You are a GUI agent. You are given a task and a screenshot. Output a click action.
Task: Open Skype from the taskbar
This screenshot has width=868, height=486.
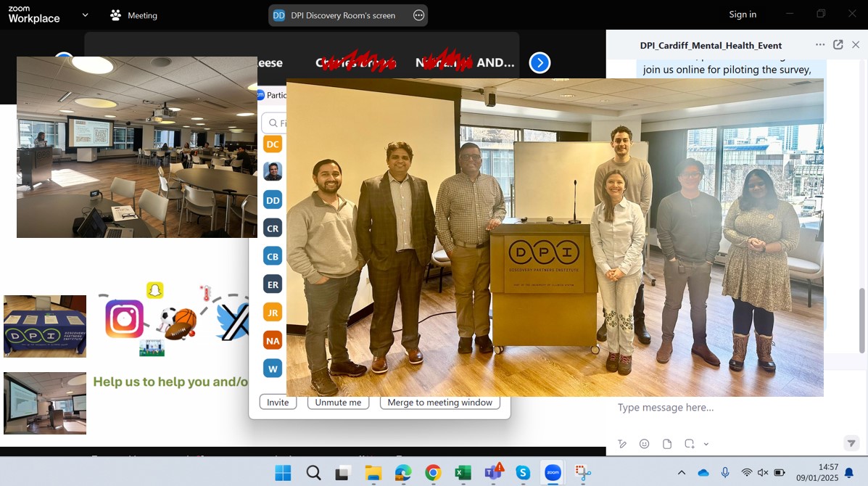coord(523,473)
